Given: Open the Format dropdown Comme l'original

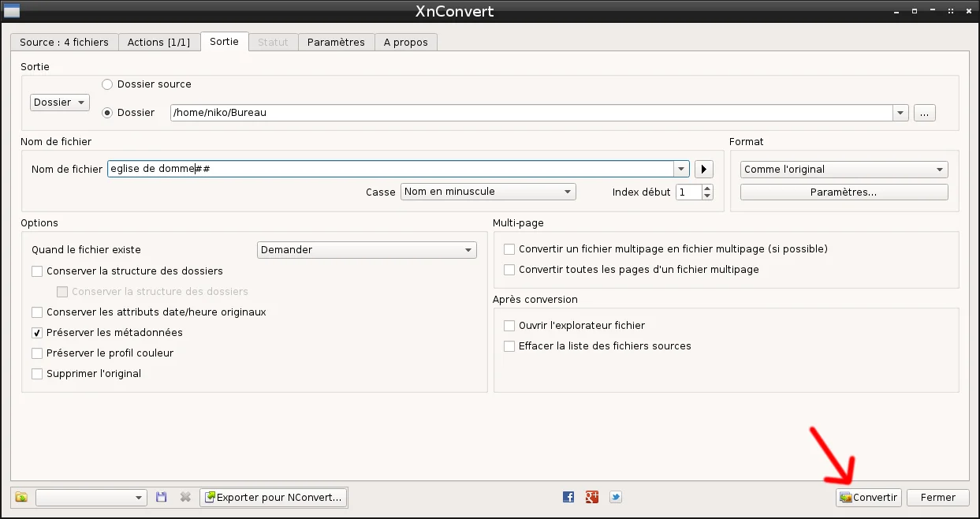Looking at the screenshot, I should pos(844,170).
